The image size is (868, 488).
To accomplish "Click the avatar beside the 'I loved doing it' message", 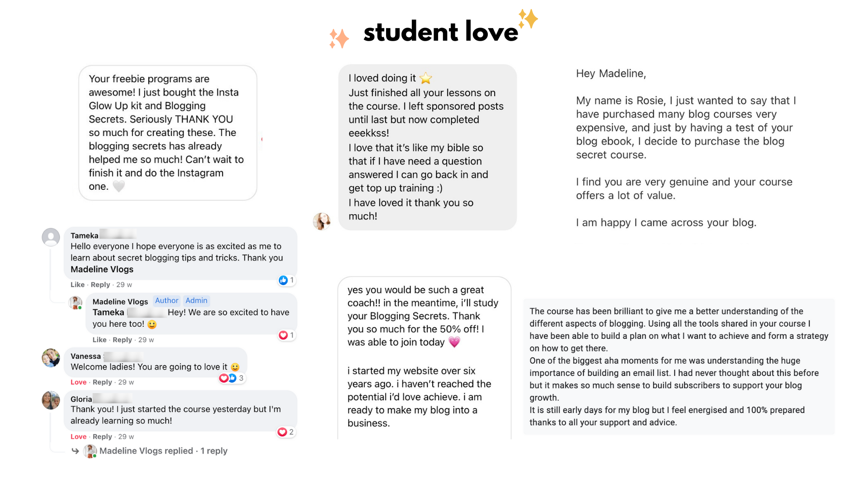I will 322,221.
